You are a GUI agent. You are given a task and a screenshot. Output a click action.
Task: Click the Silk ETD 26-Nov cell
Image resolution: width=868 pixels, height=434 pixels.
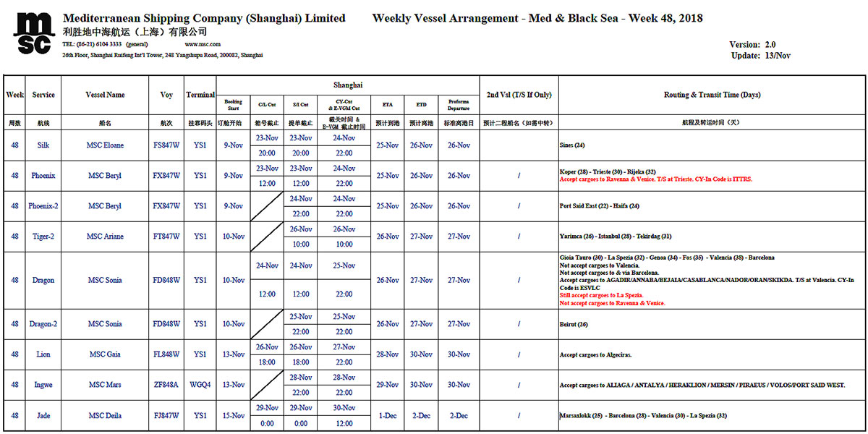pos(421,145)
